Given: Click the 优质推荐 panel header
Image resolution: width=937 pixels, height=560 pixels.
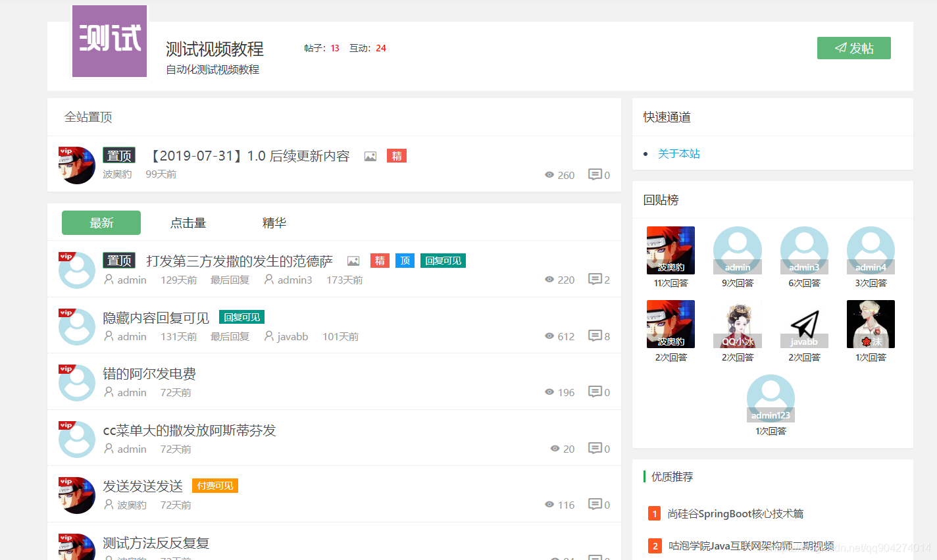Looking at the screenshot, I should point(672,476).
